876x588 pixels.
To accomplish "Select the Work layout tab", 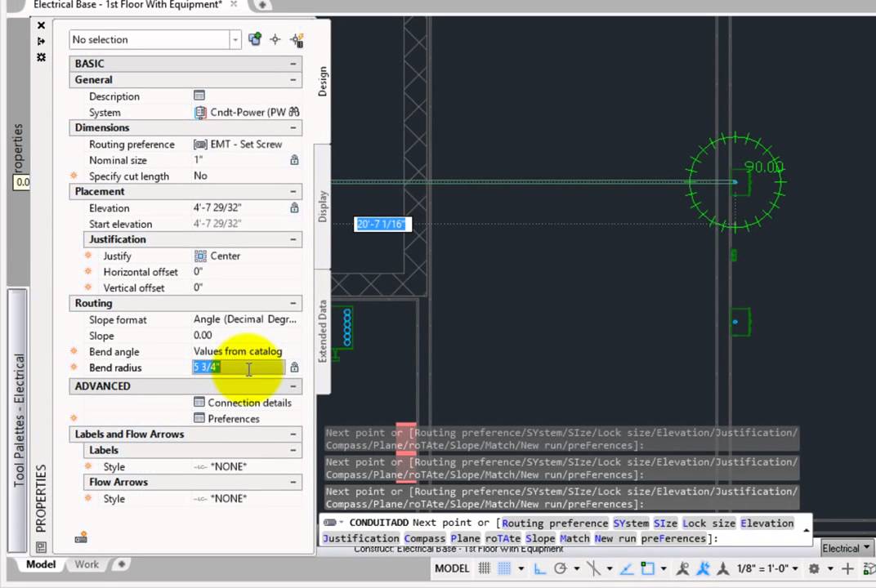I will pos(87,564).
